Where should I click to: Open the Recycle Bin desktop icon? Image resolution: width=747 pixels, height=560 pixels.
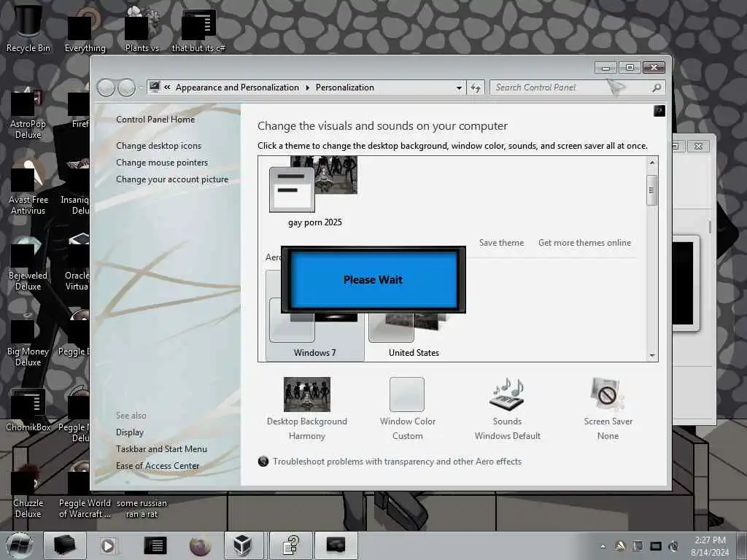point(28,28)
